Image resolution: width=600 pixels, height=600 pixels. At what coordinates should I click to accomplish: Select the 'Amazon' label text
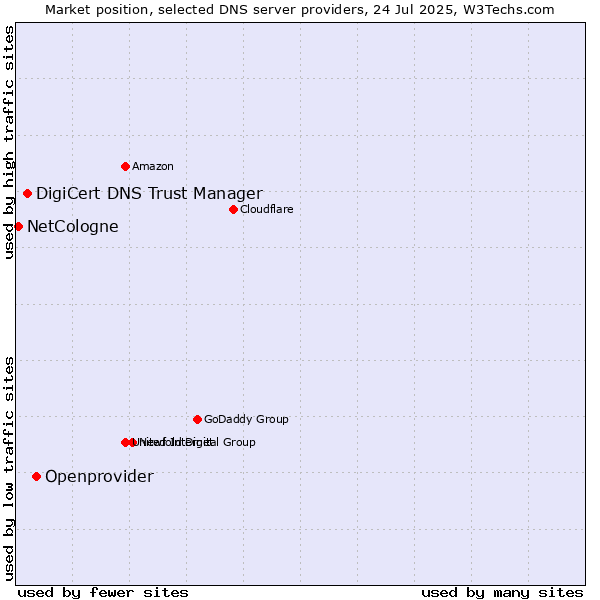[153, 166]
